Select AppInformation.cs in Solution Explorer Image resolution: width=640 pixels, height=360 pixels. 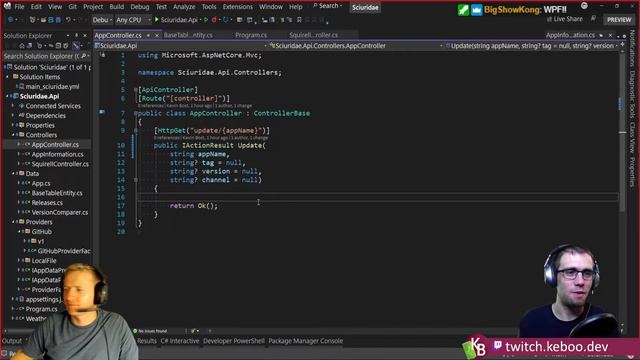(58, 154)
